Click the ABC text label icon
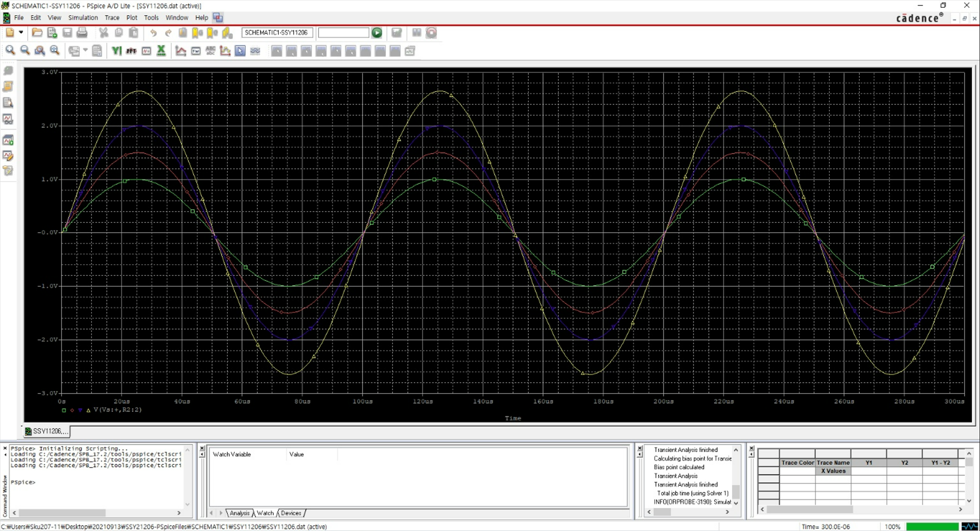This screenshot has height=531, width=980. point(210,51)
